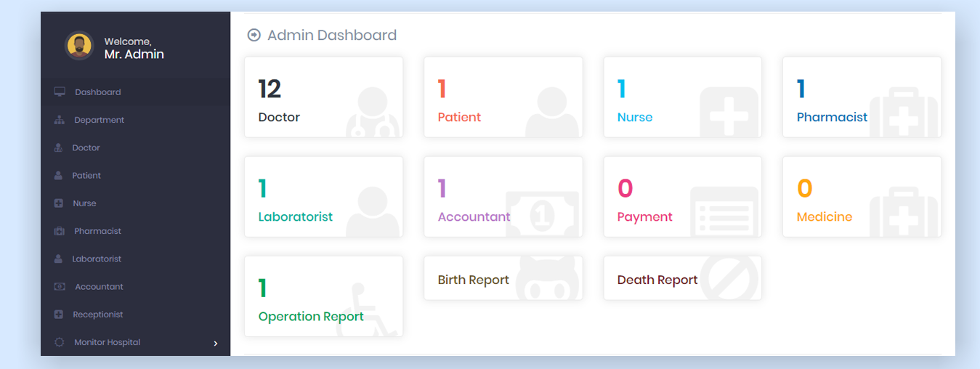
Task: Click the Admin avatar picture
Action: pyautogui.click(x=79, y=46)
